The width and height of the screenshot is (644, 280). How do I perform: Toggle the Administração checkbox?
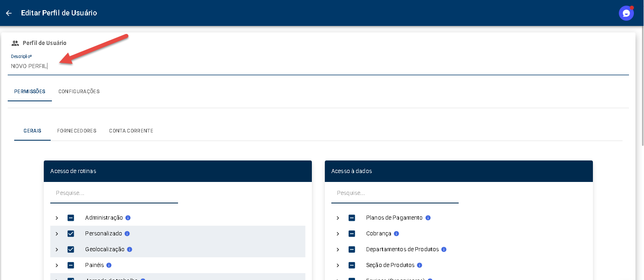pos(71,218)
